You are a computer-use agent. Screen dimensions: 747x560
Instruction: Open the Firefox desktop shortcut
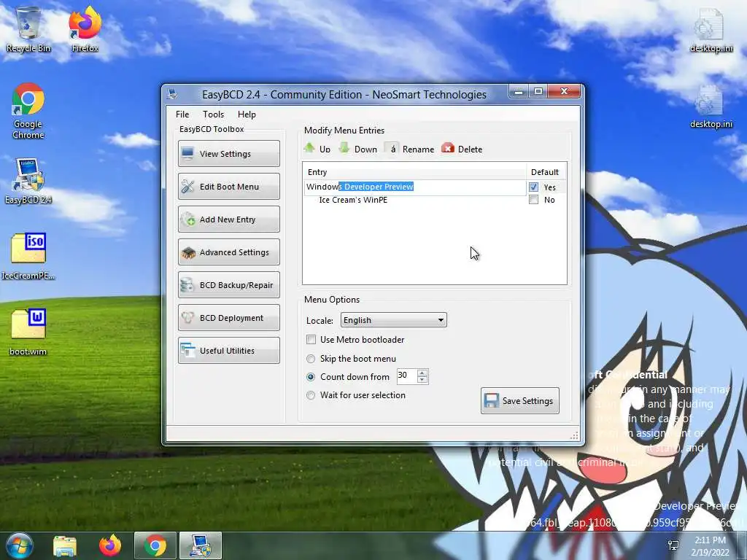(85, 29)
